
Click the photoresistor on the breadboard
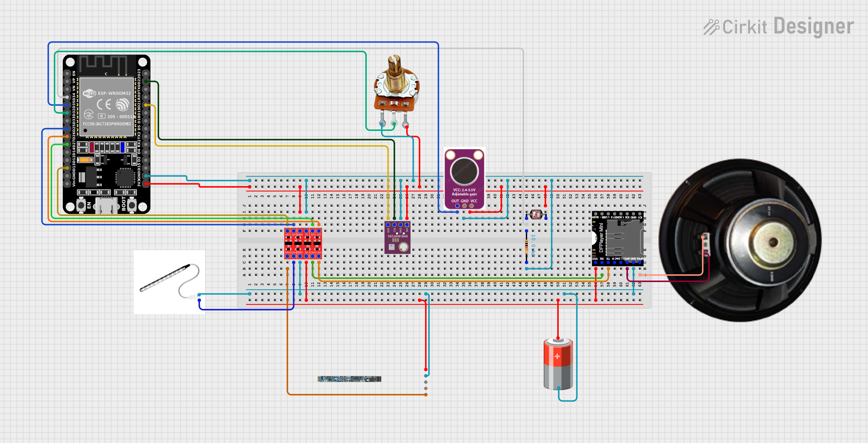[536, 214]
